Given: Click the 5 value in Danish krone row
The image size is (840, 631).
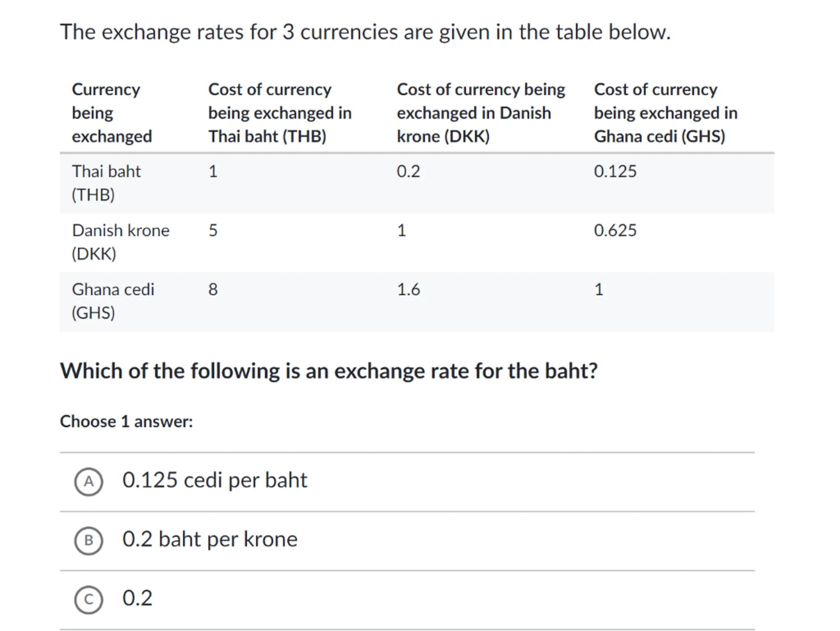Looking at the screenshot, I should (213, 230).
